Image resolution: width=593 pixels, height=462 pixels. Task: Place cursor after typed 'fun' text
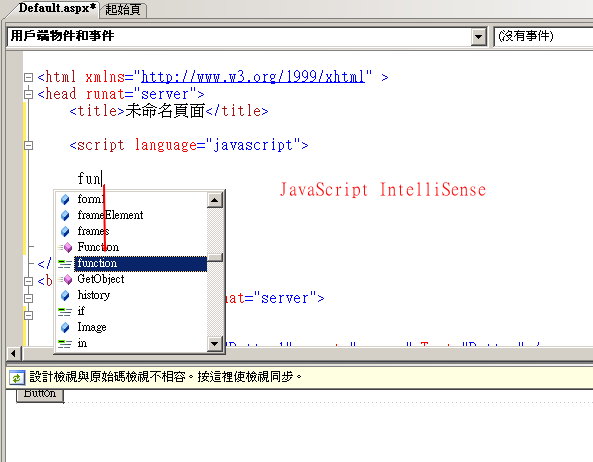pos(102,178)
